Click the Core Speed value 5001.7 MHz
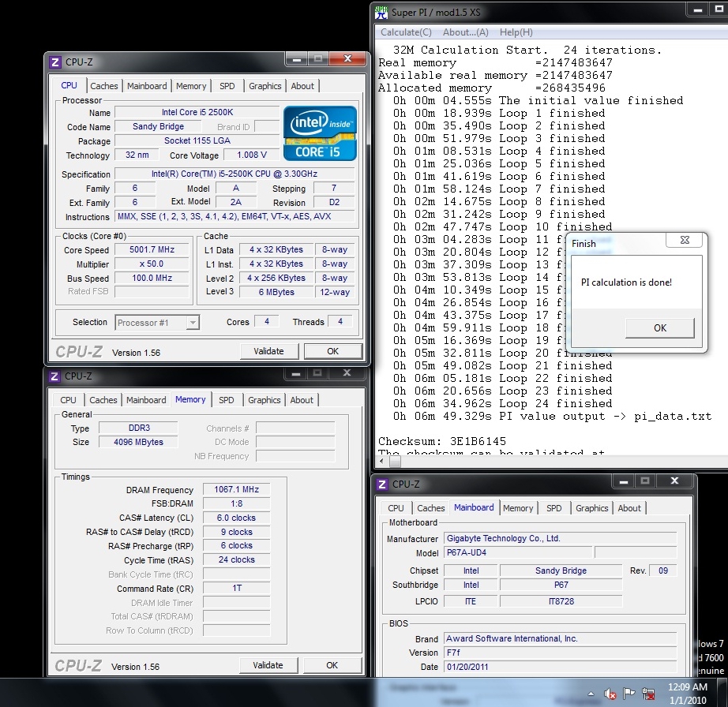 tap(152, 249)
